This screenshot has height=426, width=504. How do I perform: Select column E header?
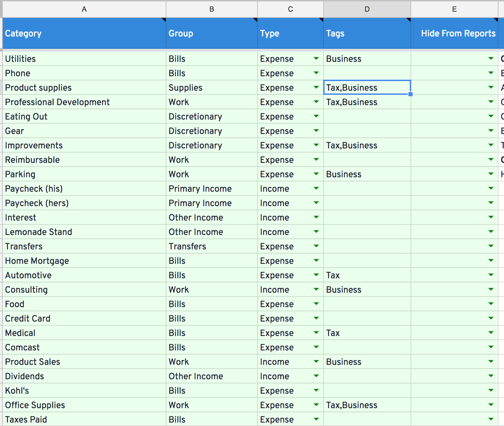point(454,9)
